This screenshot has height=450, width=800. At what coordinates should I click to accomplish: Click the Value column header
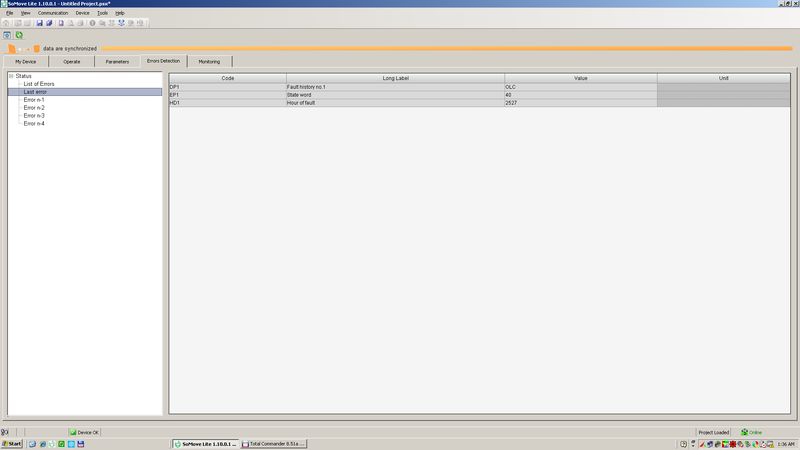pyautogui.click(x=580, y=78)
